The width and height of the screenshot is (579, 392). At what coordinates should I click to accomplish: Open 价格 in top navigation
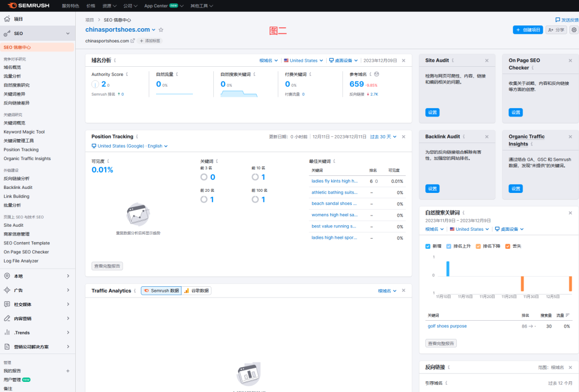click(x=91, y=6)
